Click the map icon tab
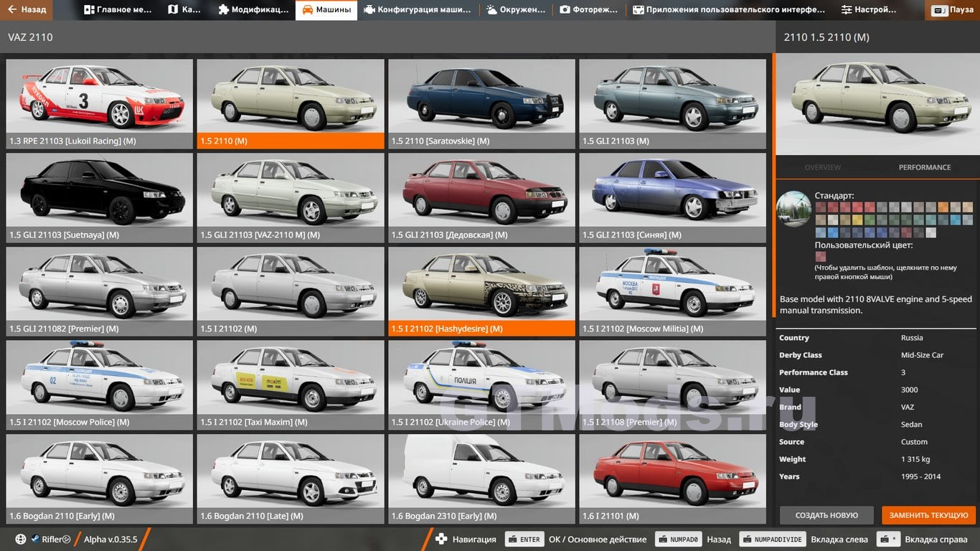The height and width of the screenshot is (551, 980). coord(184,10)
